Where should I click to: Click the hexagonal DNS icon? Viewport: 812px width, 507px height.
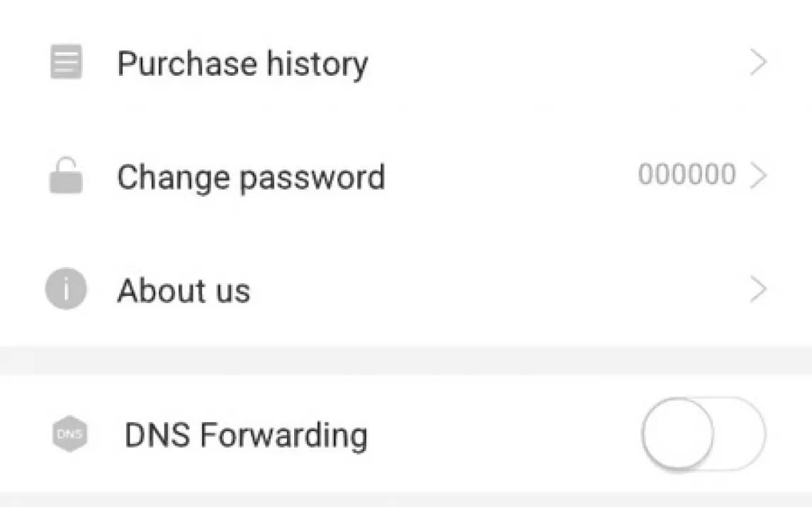tap(69, 434)
